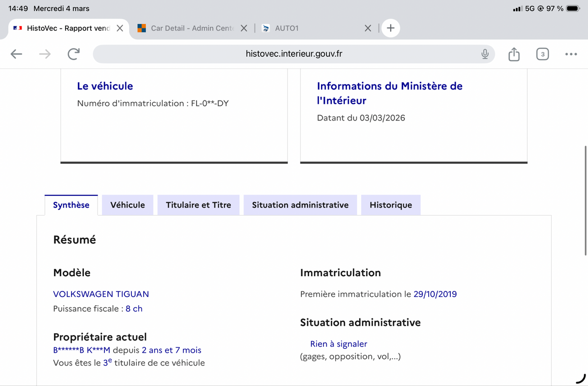Open the Titulaire et Titre tab
This screenshot has height=386, width=588.
click(198, 205)
